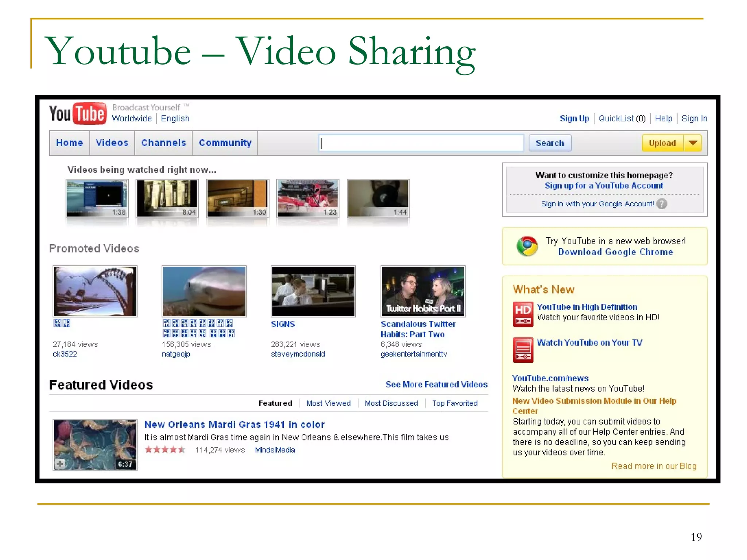This screenshot has height=560, width=747.
Task: Click the Search button
Action: click(550, 143)
